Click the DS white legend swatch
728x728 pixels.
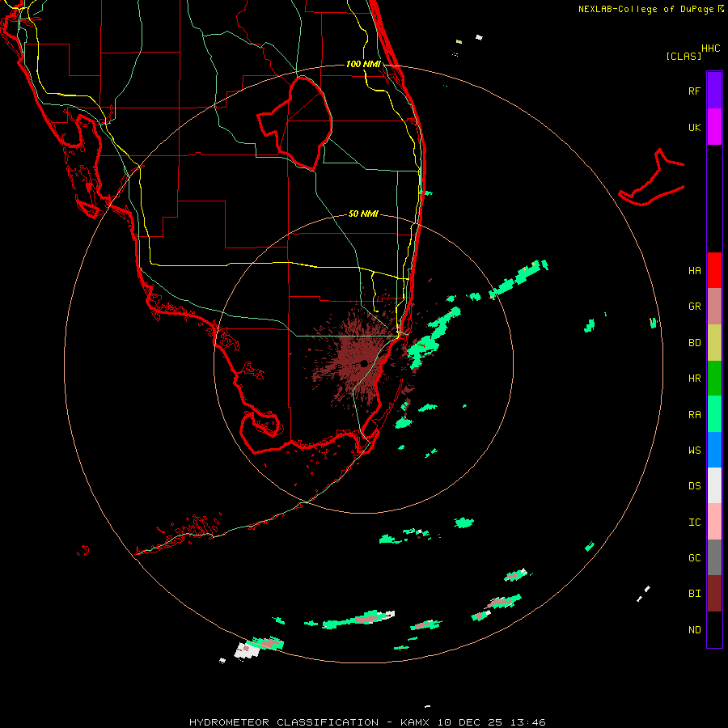pyautogui.click(x=714, y=485)
